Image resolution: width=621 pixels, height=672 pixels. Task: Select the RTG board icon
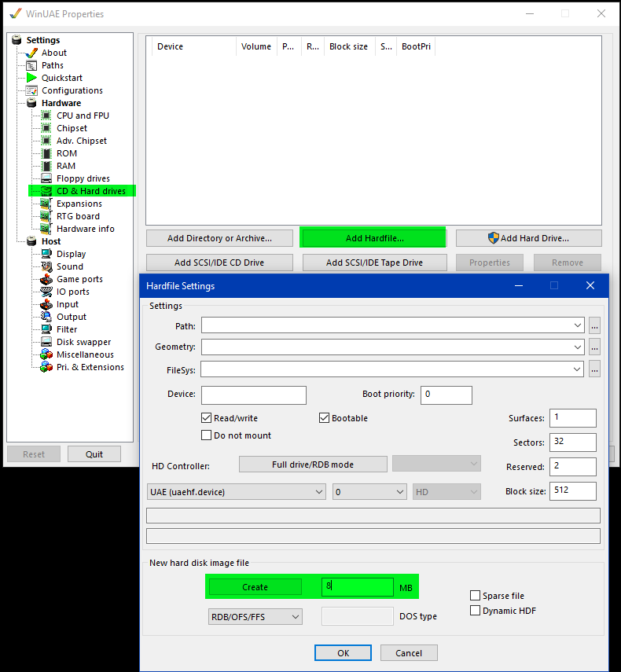point(46,216)
